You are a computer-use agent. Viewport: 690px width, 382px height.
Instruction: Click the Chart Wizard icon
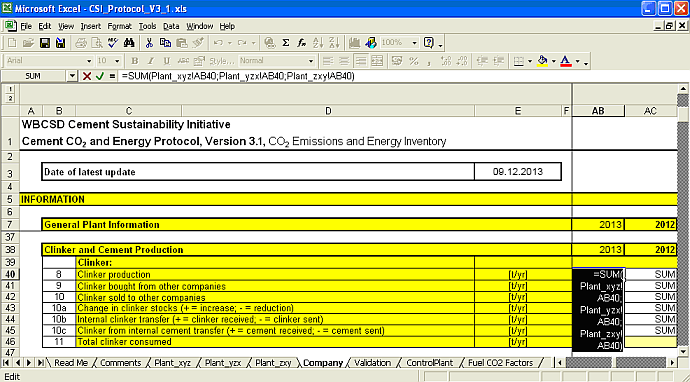[355, 43]
